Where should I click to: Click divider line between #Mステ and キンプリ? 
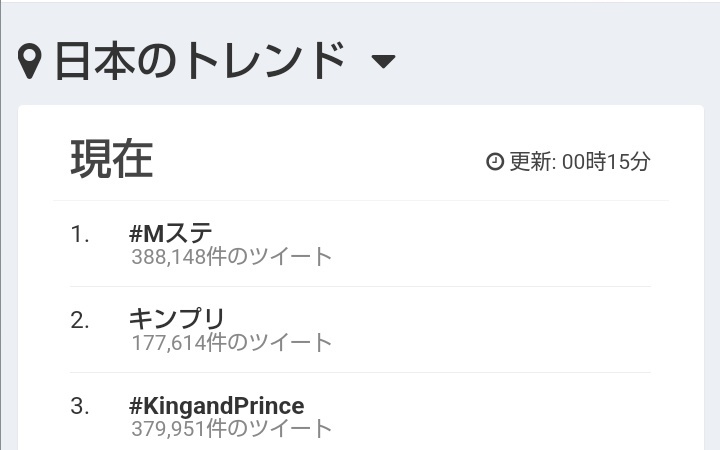tap(360, 287)
